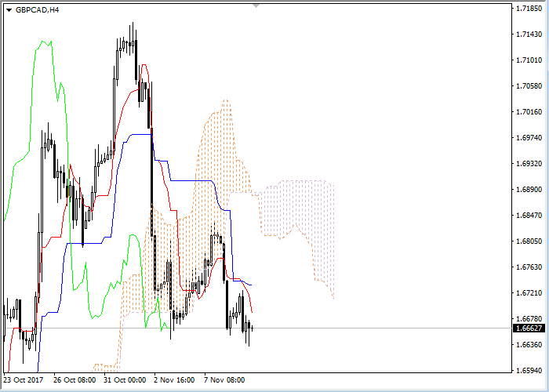Click price scale value 1.67210
Image resolution: width=549 pixels, height=392 pixels.
coord(529,293)
